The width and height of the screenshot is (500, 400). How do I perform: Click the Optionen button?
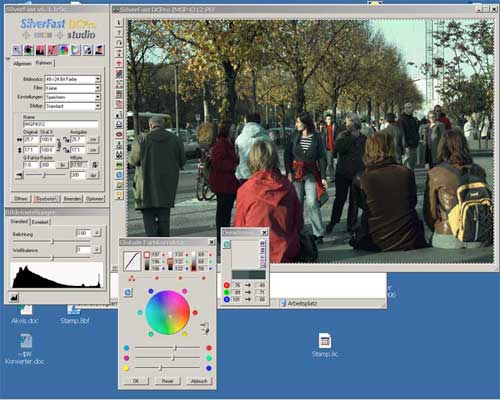point(95,199)
